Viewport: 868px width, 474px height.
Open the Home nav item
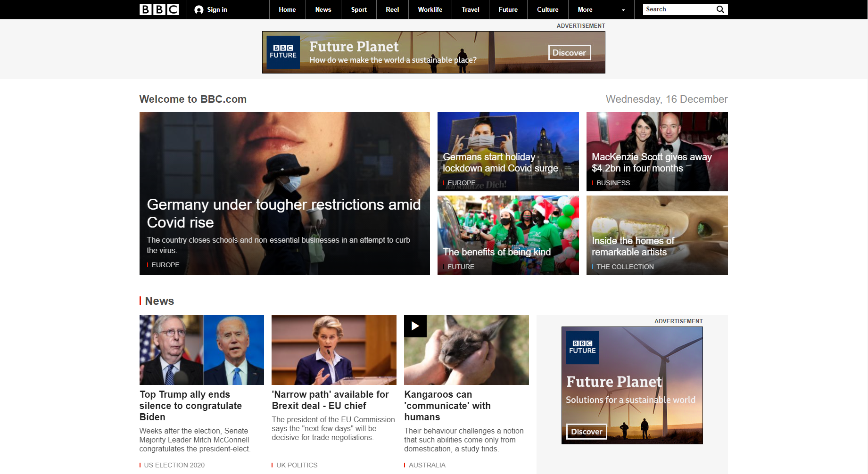pos(287,9)
